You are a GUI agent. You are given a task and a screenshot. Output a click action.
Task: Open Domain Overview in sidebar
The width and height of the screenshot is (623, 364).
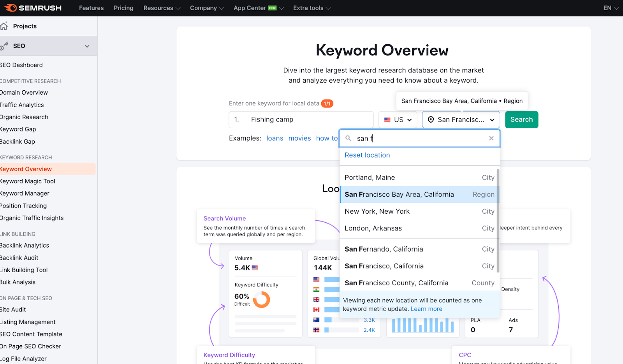[24, 92]
